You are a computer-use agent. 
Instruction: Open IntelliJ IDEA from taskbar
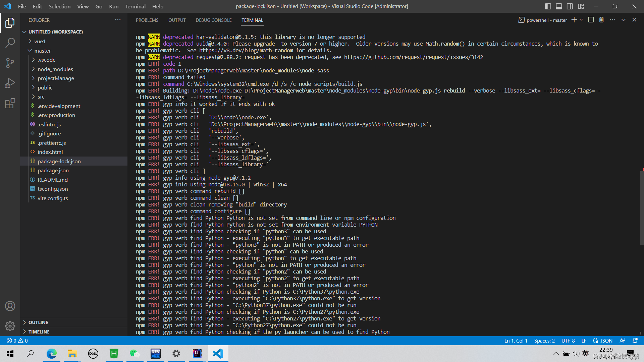[197, 354]
